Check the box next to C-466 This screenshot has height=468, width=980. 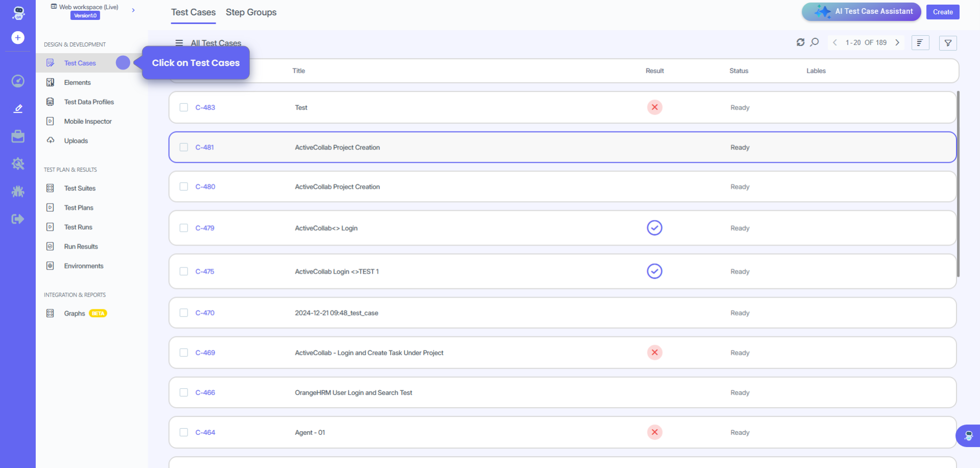pyautogui.click(x=184, y=393)
